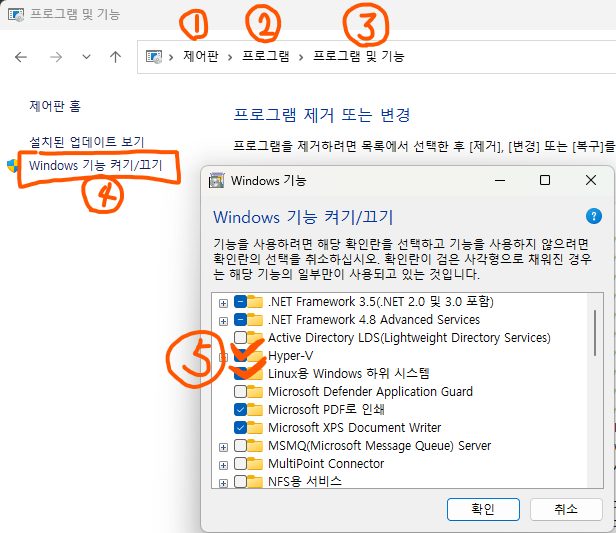Select 제어판 in the breadcrumb path
The height and width of the screenshot is (533, 616).
pos(201,57)
